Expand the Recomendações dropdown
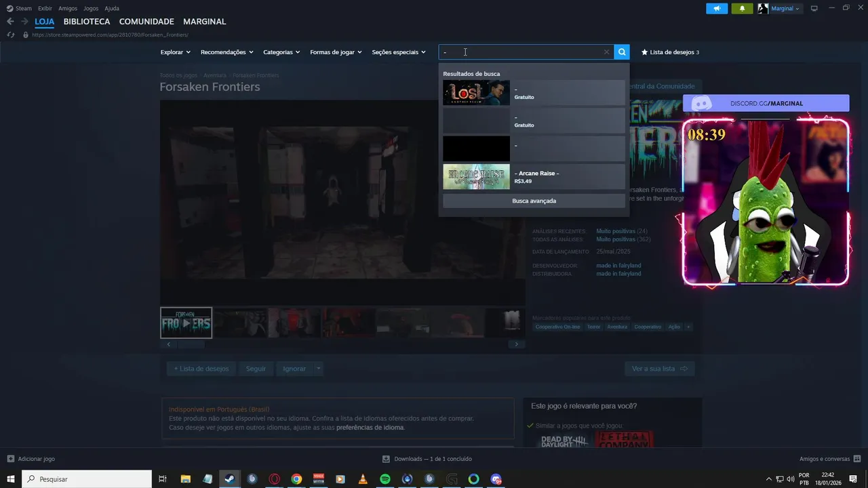The width and height of the screenshot is (868, 488). (x=226, y=52)
